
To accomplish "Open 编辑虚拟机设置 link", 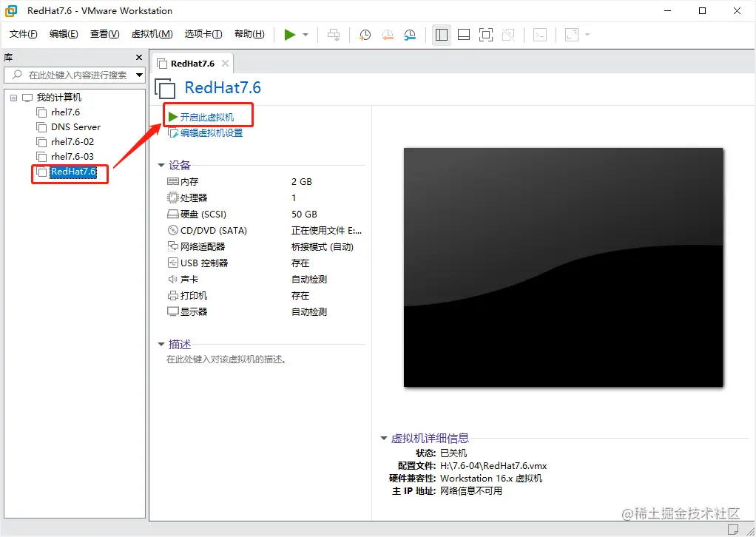I will [211, 133].
